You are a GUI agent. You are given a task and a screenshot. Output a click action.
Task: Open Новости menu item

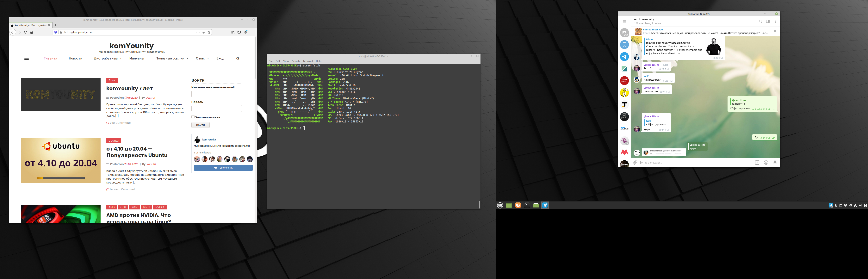pos(76,59)
